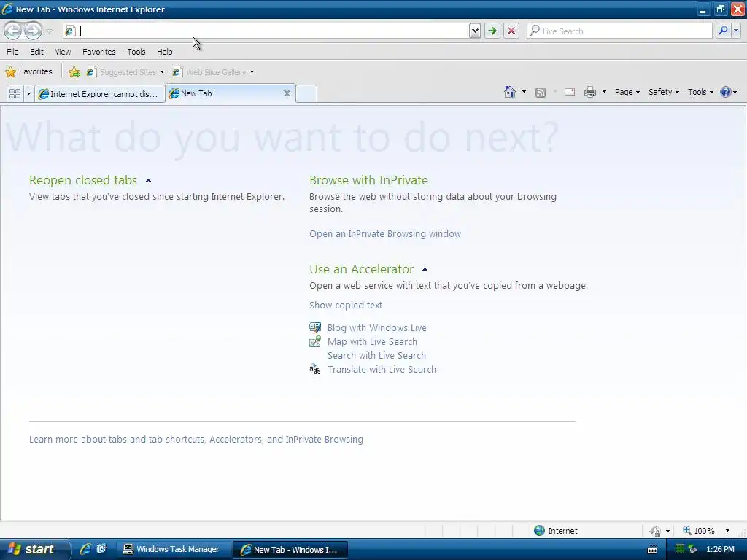
Task: Click the 100% zoom level button
Action: tap(699, 531)
